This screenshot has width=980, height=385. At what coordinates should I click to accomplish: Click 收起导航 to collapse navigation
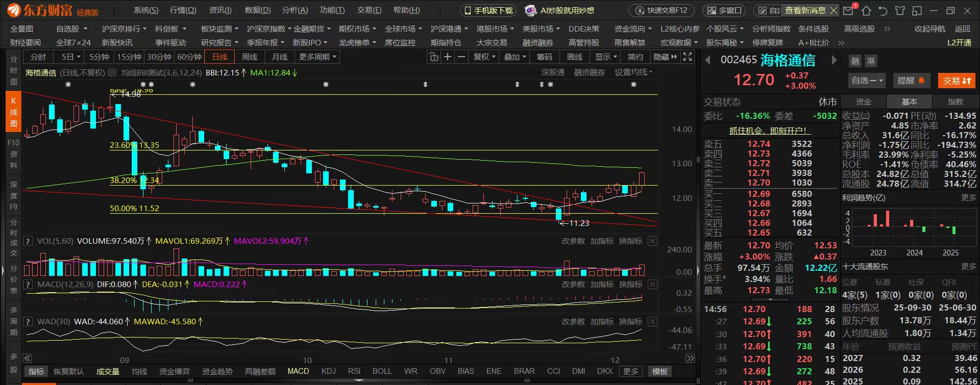pyautogui.click(x=930, y=29)
